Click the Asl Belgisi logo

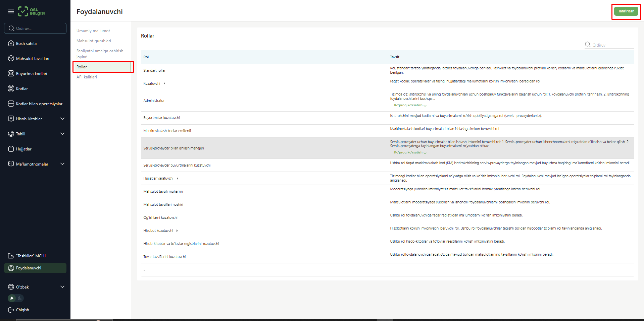coord(31,11)
